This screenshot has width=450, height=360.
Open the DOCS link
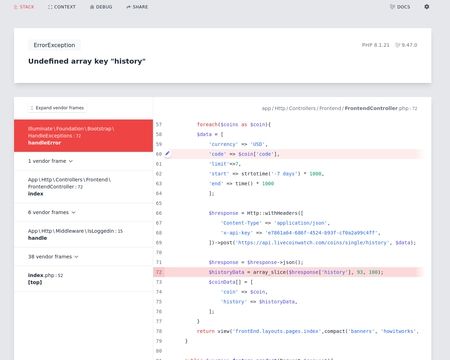click(x=400, y=7)
